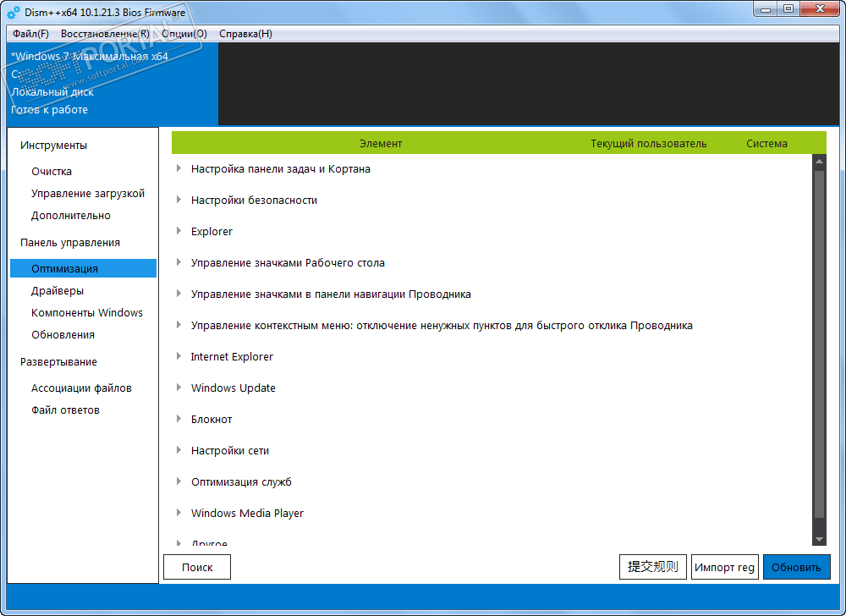Screen dimensions: 846x616
Task: Open Компоненты Windows section
Action: tap(87, 313)
